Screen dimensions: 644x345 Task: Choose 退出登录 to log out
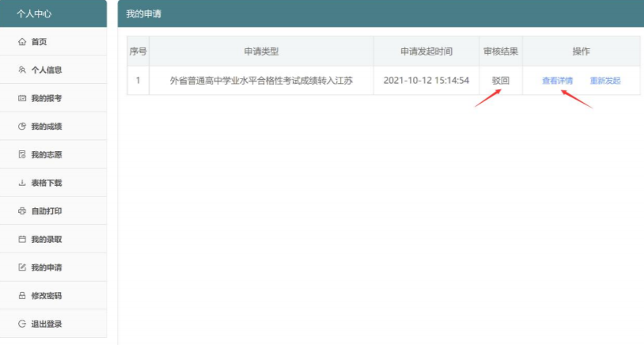46,324
